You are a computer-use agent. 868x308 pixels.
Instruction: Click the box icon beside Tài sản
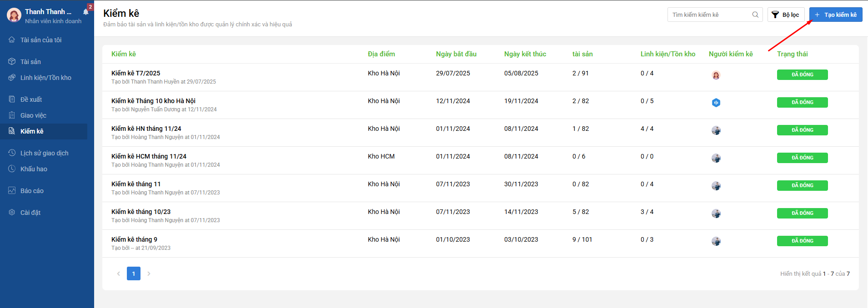point(12,61)
